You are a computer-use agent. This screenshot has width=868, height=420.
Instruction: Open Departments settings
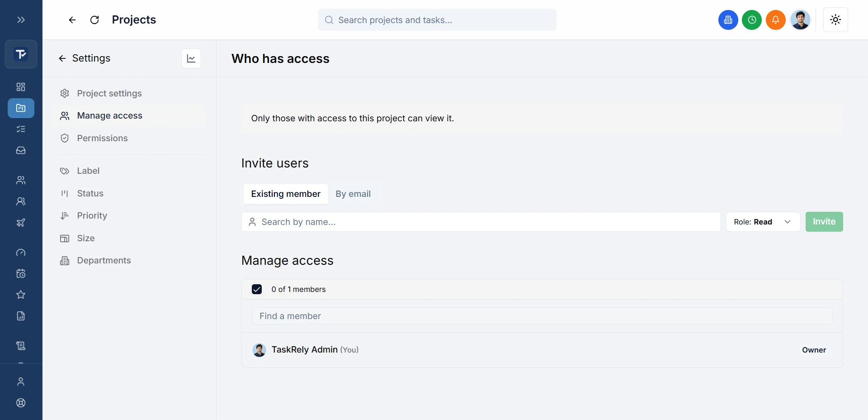coord(129,261)
